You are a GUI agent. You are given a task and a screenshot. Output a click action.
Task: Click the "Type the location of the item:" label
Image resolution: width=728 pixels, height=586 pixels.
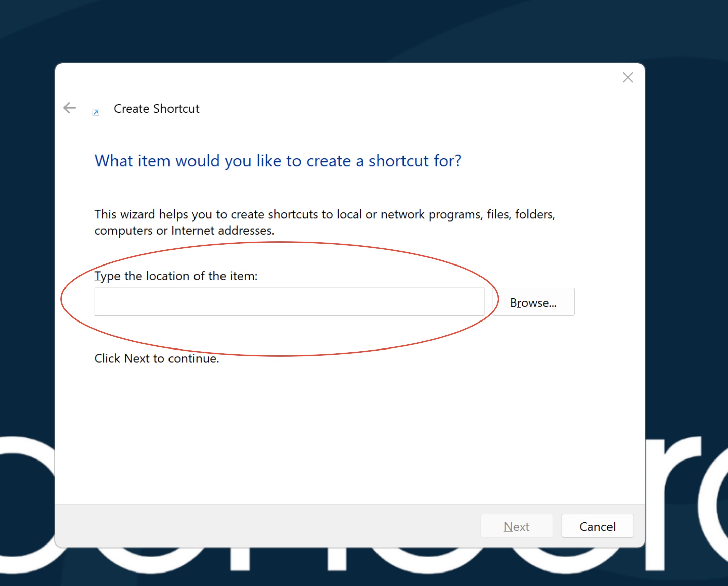click(x=176, y=276)
